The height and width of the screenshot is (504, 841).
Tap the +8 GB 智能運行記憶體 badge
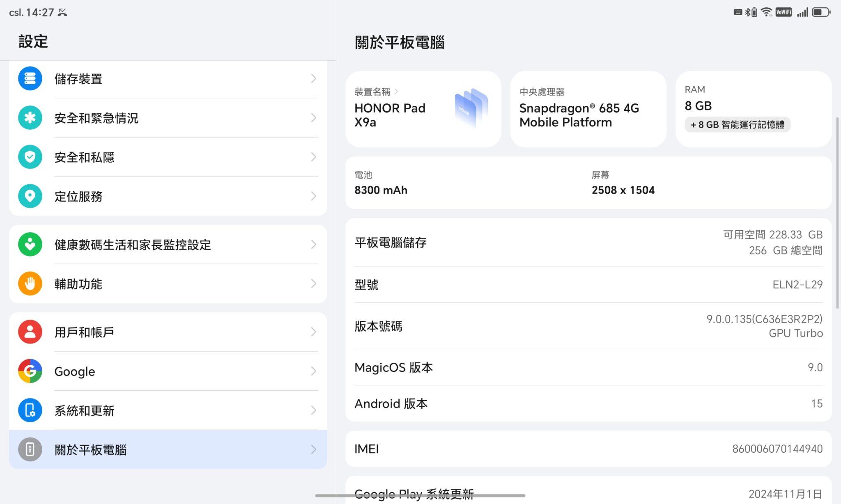tap(737, 125)
